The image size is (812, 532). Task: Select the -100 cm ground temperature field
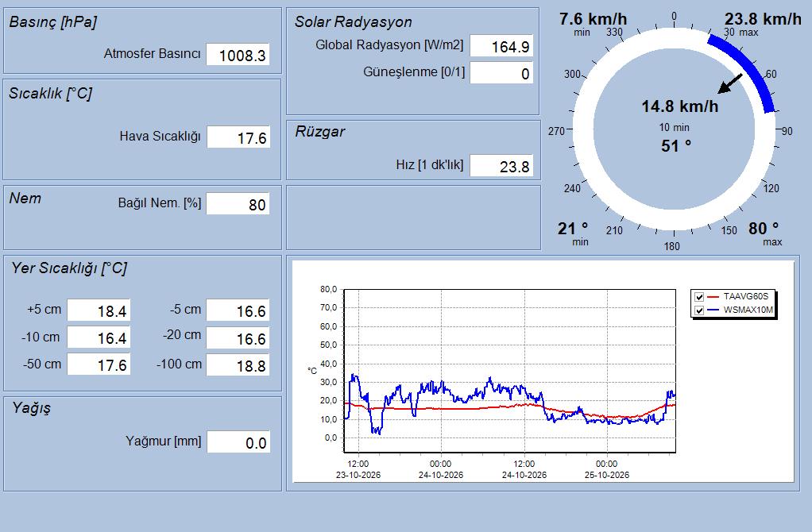238,364
